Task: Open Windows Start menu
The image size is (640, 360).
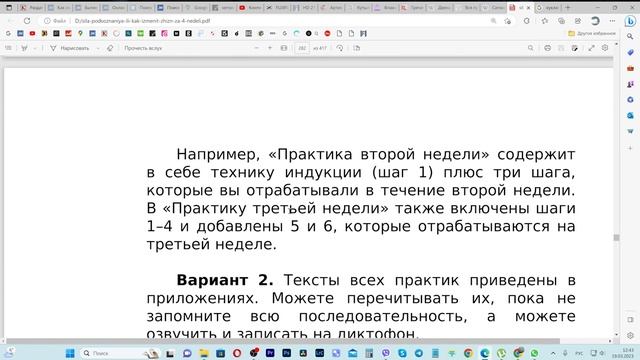Action: [x=70, y=353]
